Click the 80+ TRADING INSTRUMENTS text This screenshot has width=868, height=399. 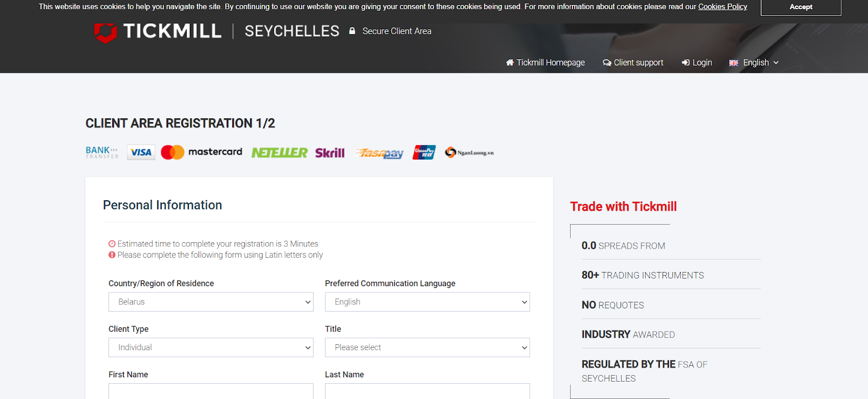643,275
